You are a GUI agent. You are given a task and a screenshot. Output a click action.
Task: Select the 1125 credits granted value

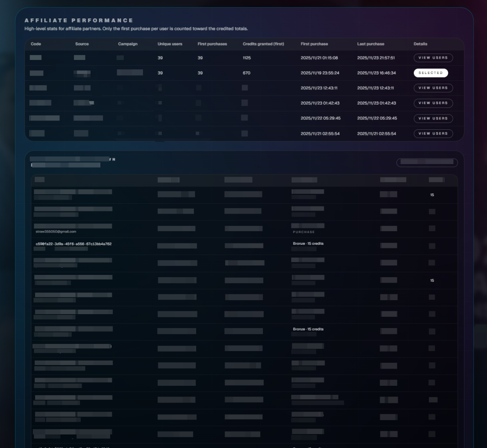click(247, 58)
